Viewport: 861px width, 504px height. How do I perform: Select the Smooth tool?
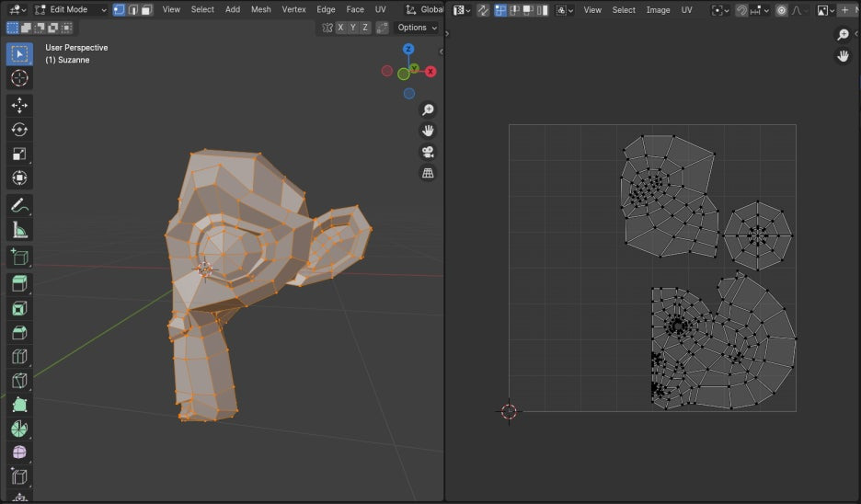coord(19,452)
